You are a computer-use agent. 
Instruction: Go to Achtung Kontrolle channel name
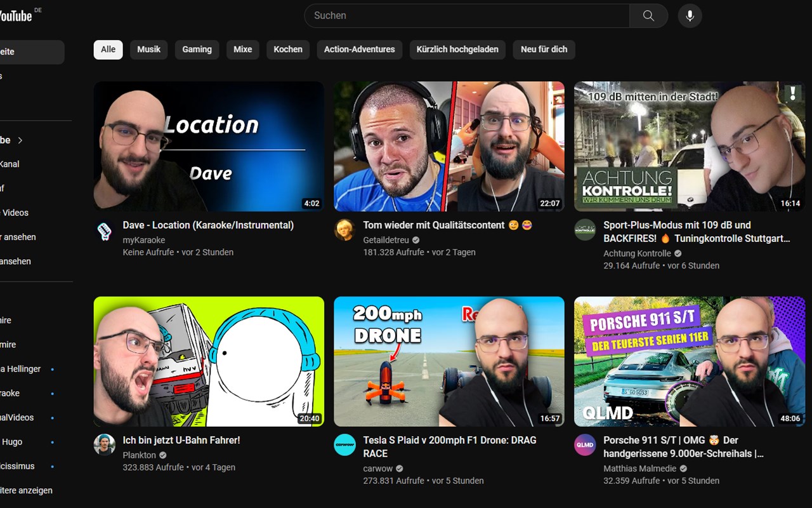(x=637, y=253)
